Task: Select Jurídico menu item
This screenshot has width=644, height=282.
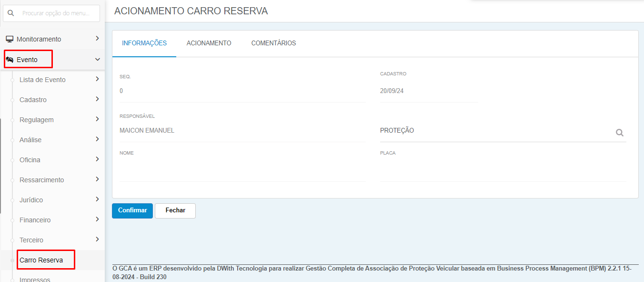Action: pos(31,200)
